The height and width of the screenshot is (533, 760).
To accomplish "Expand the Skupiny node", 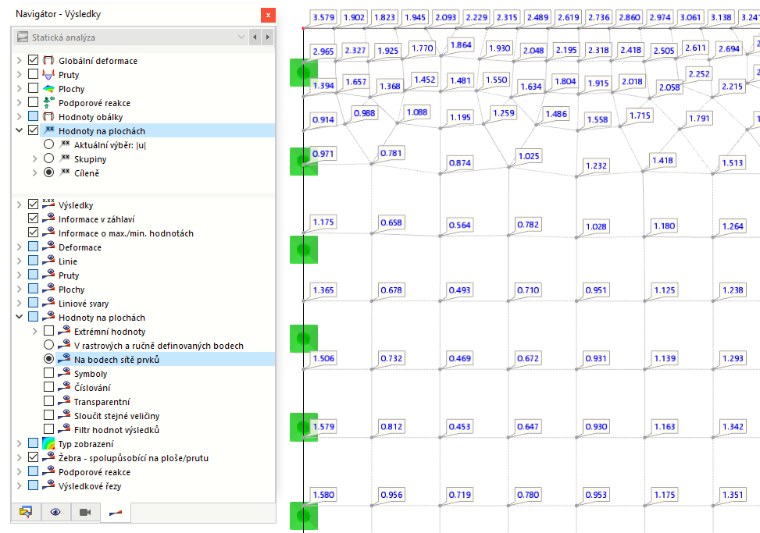I will (x=34, y=158).
